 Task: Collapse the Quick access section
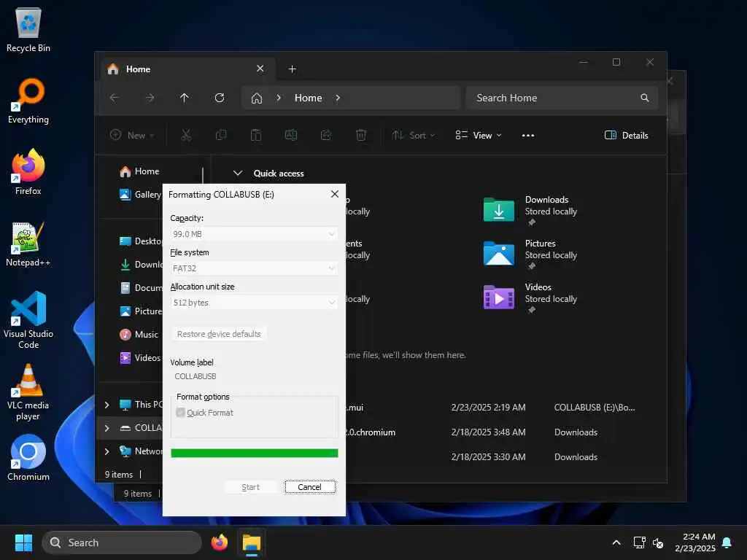click(238, 173)
